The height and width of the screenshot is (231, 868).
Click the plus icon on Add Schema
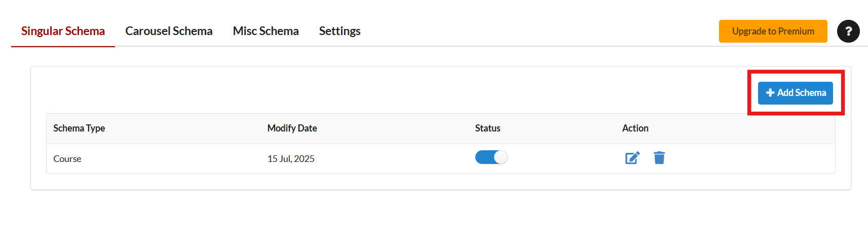[x=770, y=93]
